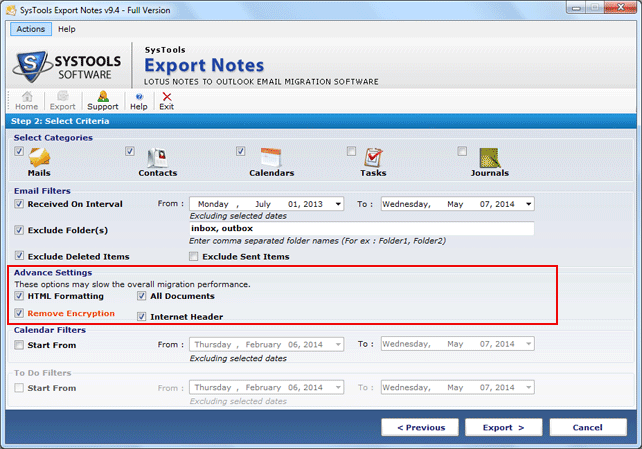Screen dimensions: 642x449
Task: Minimize the Export Notes window
Action: (576, 7)
